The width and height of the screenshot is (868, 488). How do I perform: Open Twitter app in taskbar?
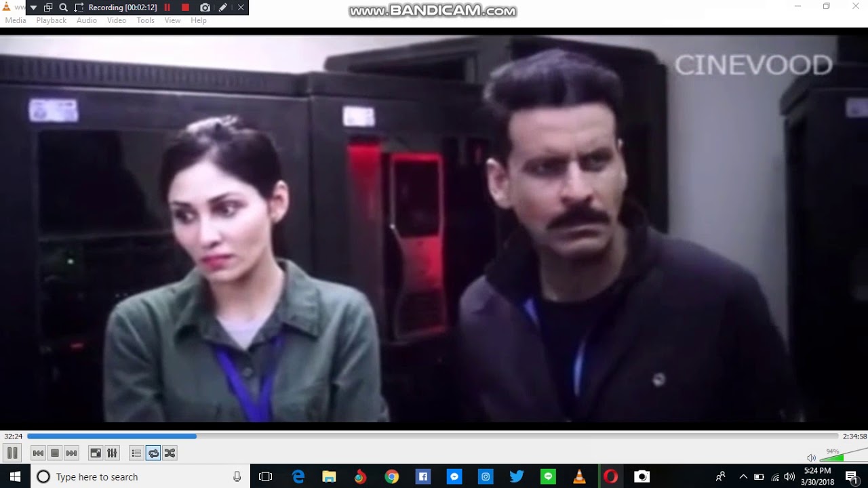(517, 476)
